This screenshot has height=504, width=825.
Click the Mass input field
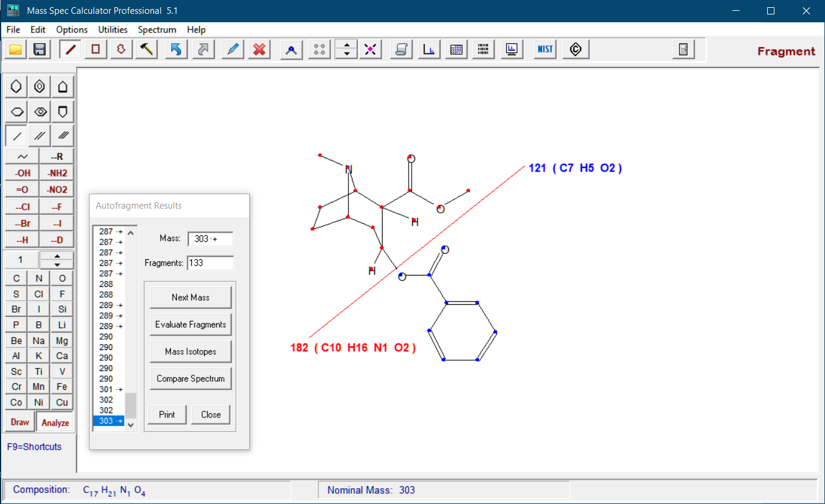pyautogui.click(x=210, y=239)
